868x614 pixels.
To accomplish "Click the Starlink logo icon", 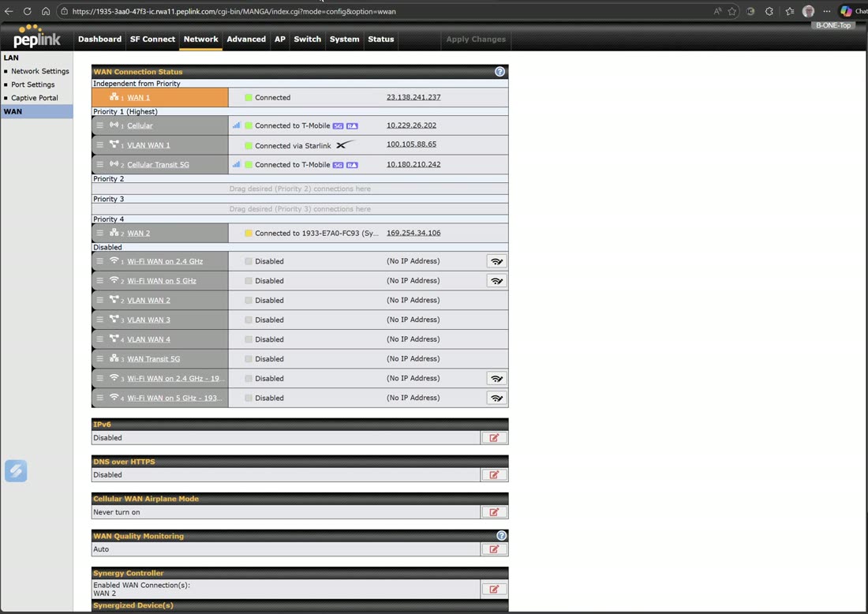I will [x=345, y=145].
